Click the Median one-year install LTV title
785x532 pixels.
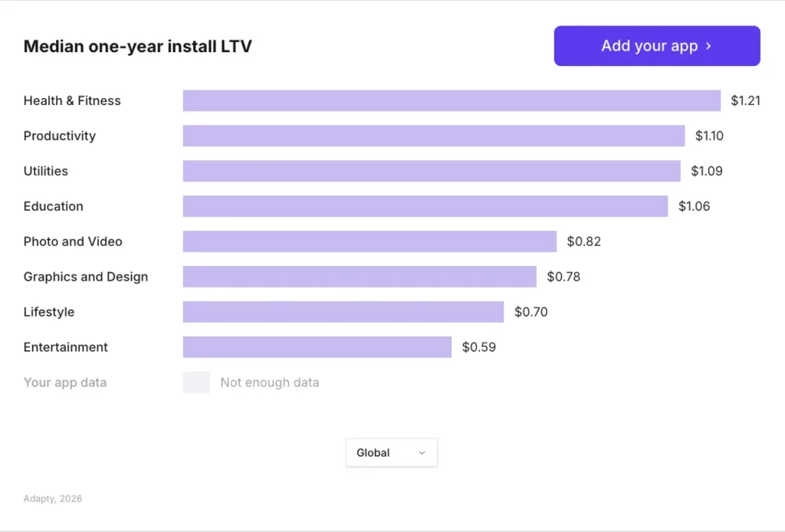tap(138, 46)
